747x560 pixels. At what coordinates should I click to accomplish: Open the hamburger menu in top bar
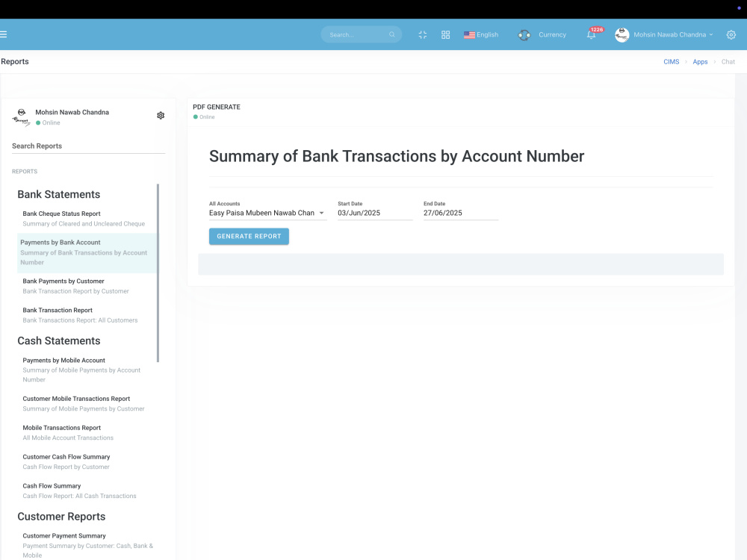(3, 34)
